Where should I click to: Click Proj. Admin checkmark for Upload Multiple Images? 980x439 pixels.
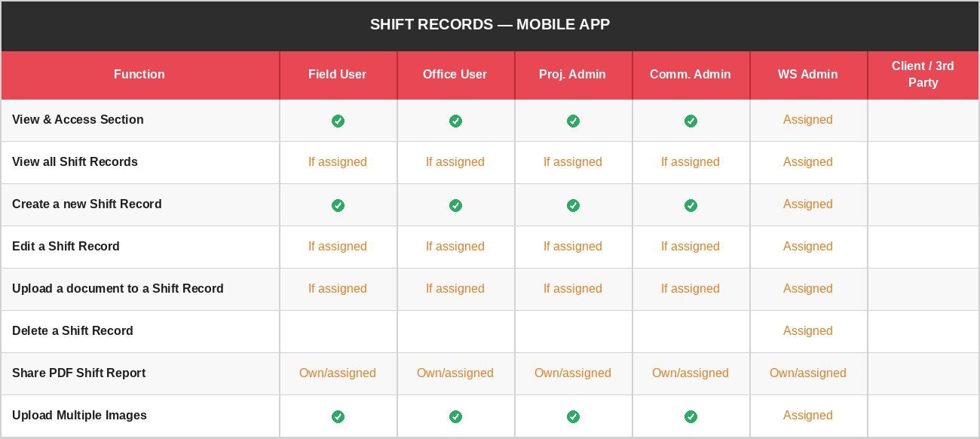tap(573, 416)
